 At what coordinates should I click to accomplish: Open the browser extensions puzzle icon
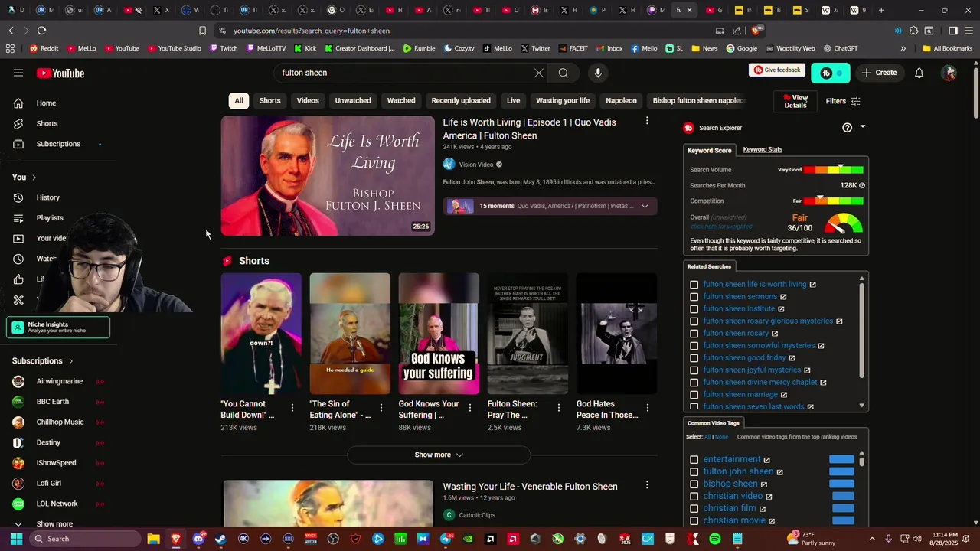[x=913, y=31]
